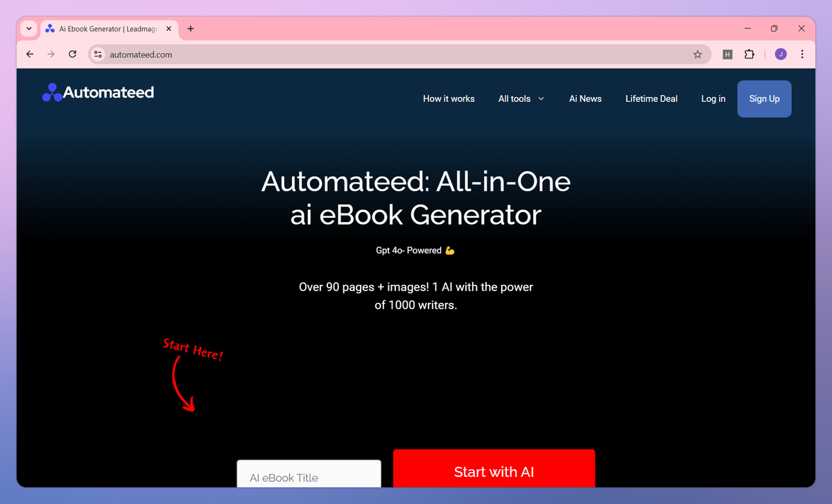This screenshot has width=832, height=504.
Task: Open the Chrome profile avatar icon
Action: [781, 54]
